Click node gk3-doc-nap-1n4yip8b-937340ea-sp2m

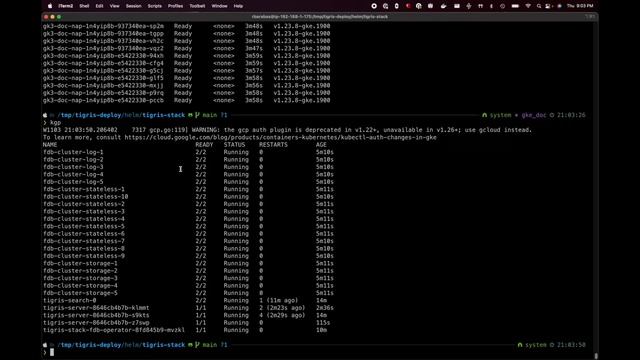pyautogui.click(x=103, y=26)
